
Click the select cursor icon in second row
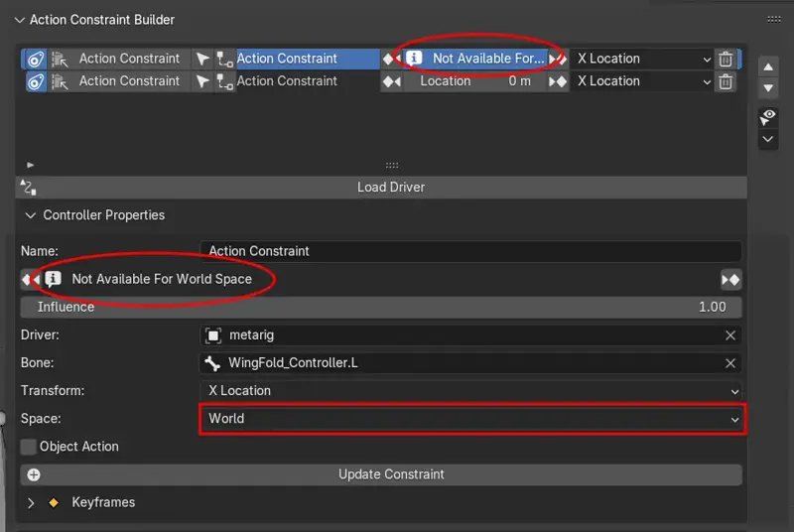[x=202, y=81]
